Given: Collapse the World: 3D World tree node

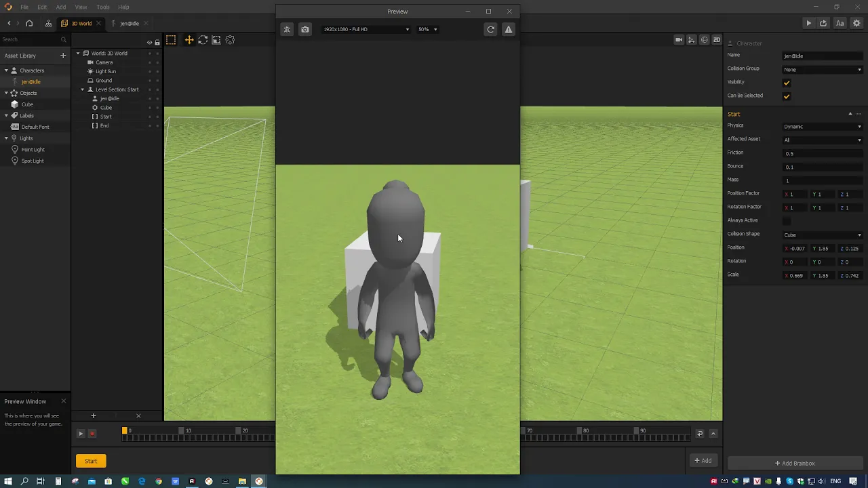Looking at the screenshot, I should point(78,53).
